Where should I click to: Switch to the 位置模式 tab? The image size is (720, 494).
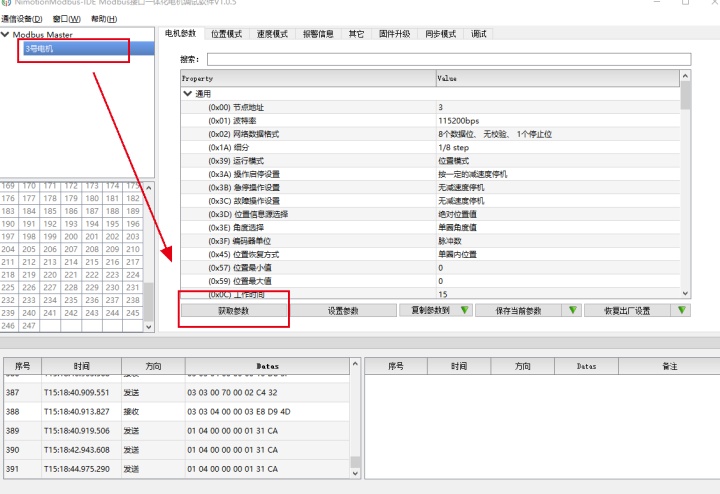coord(226,34)
